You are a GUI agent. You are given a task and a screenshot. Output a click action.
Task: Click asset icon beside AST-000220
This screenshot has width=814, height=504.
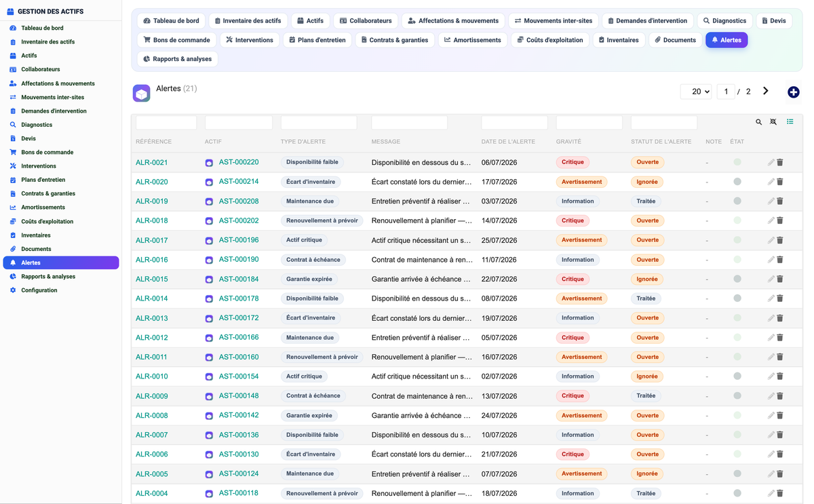pyautogui.click(x=209, y=163)
